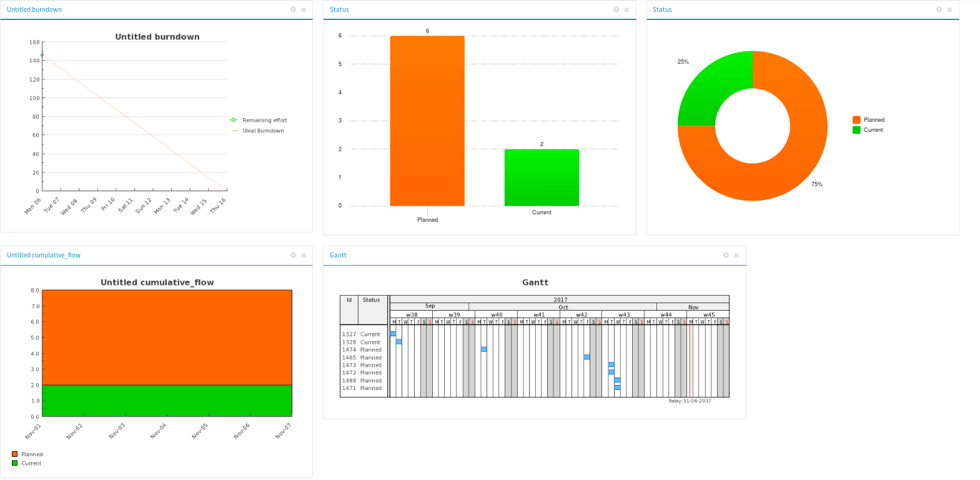Viewport: 980px width, 480px height.
Task: Open settings gear of Status donut chart widget
Action: (x=939, y=9)
